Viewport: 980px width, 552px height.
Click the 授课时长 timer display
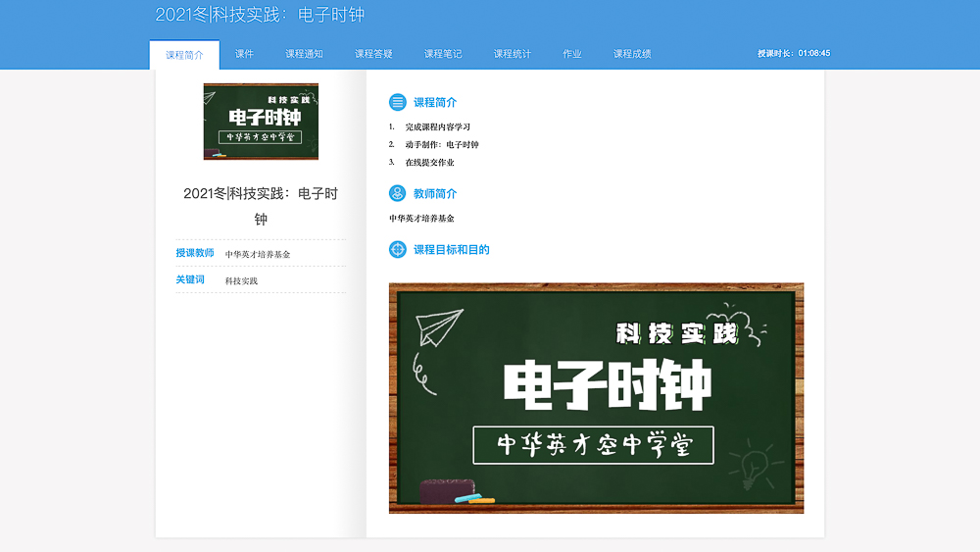(x=794, y=53)
